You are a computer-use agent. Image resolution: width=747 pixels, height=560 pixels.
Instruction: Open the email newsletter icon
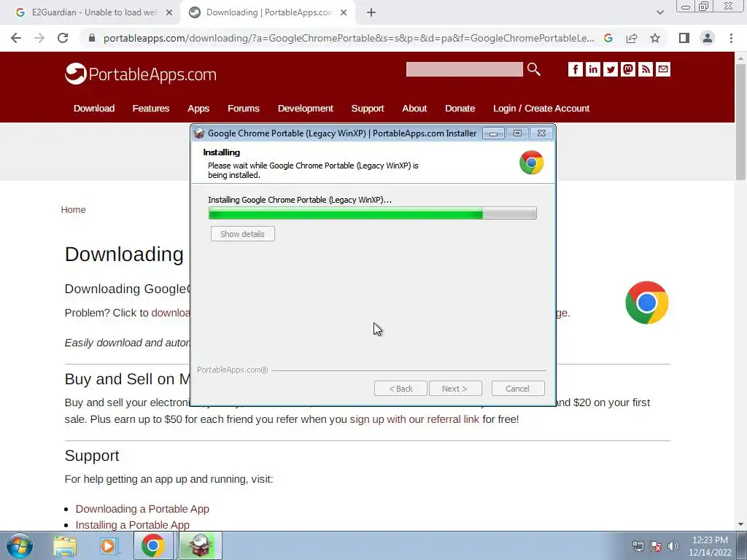(x=663, y=69)
